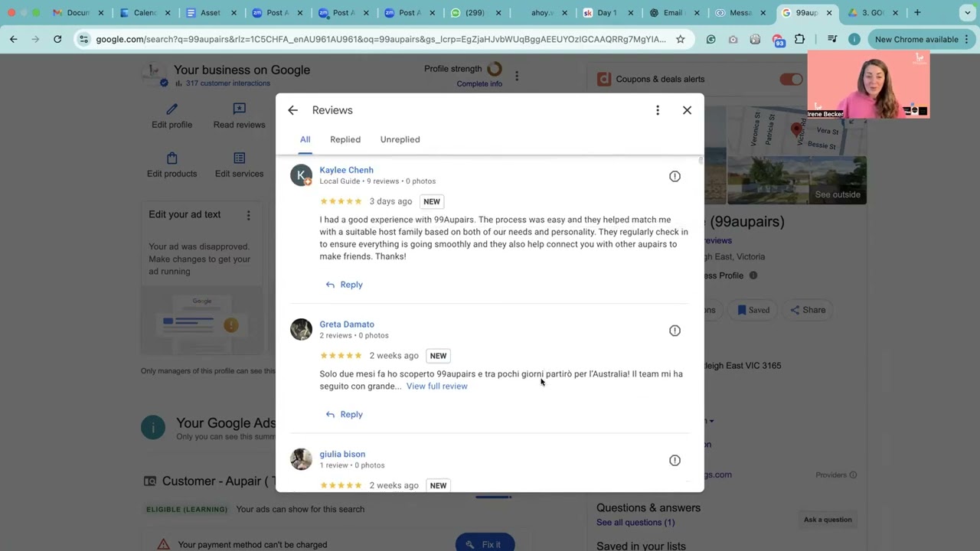The image size is (980, 551).
Task: Click the Edit profile pencil icon
Action: 171,109
